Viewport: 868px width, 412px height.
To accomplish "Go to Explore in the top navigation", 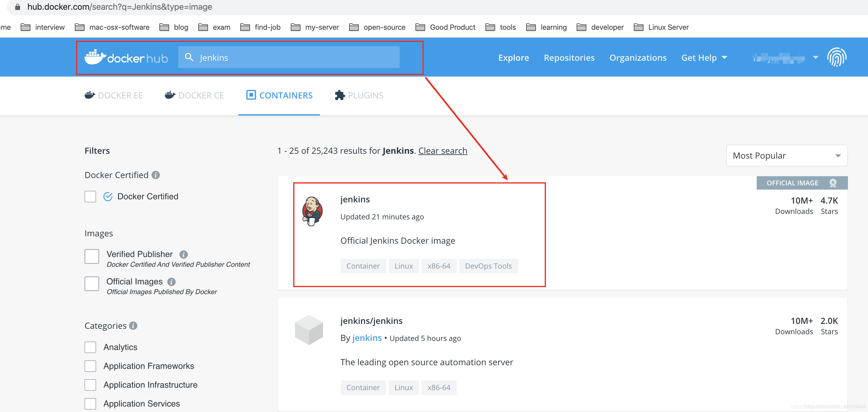I will [513, 58].
